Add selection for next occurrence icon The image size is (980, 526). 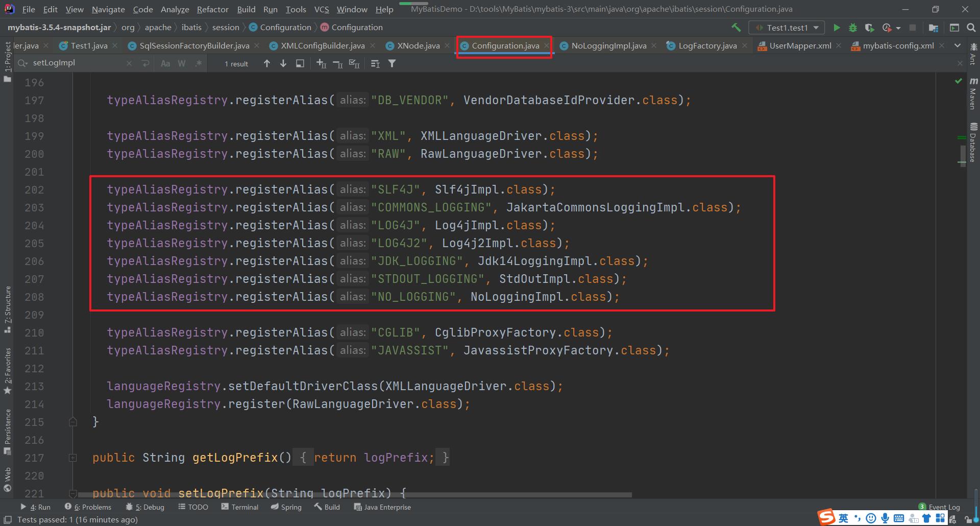pyautogui.click(x=321, y=63)
